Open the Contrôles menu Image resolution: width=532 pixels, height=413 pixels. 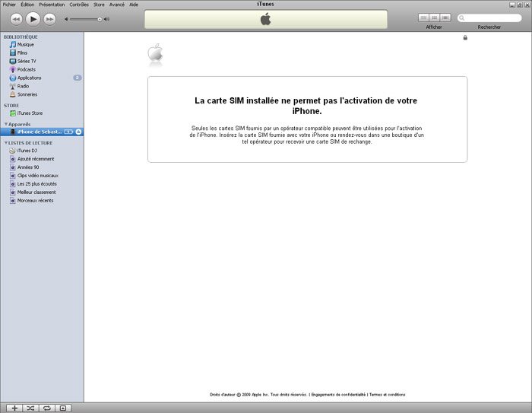tap(79, 5)
